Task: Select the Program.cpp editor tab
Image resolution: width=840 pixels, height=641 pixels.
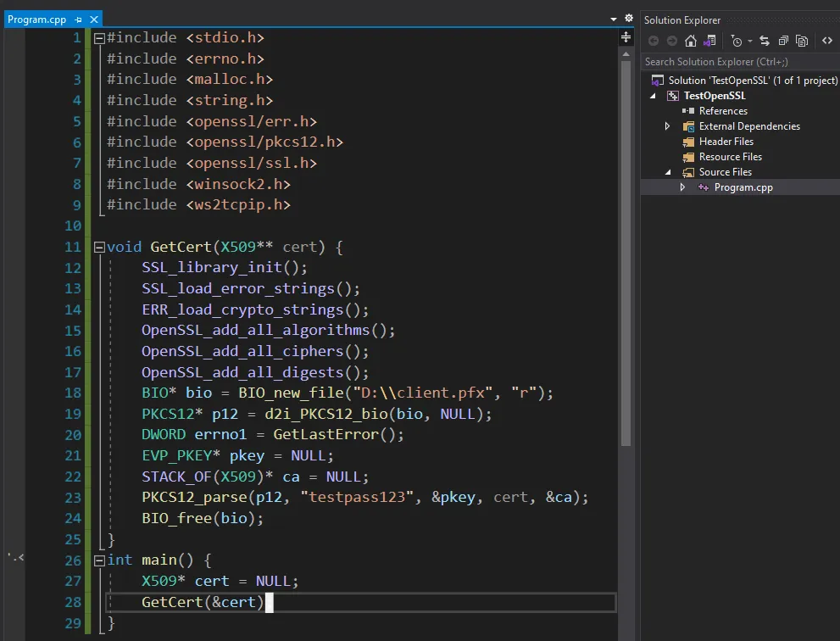Action: tap(38, 20)
